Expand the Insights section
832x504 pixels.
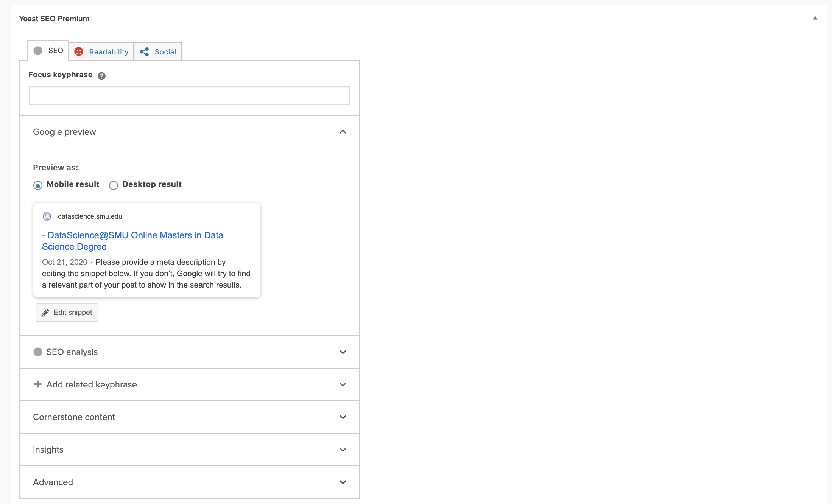343,450
